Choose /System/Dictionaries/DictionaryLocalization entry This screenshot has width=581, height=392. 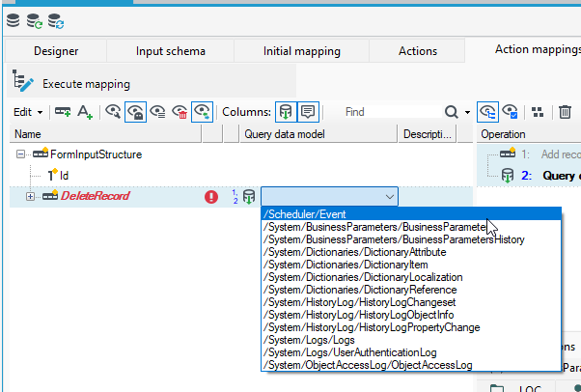point(411,277)
